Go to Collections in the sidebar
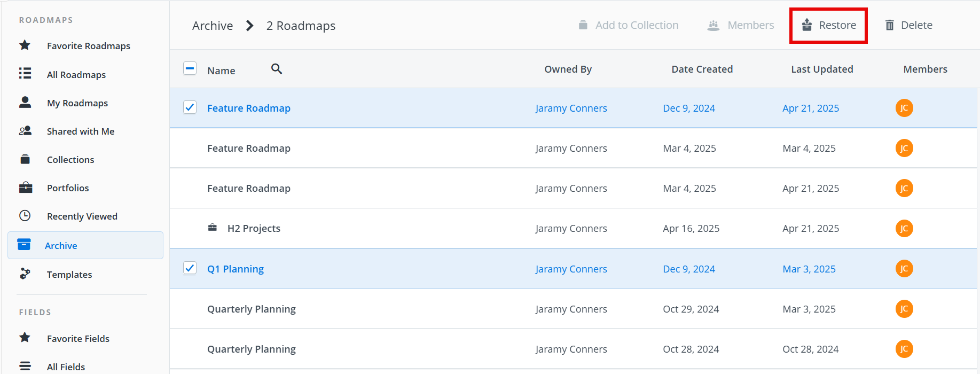 click(70, 160)
